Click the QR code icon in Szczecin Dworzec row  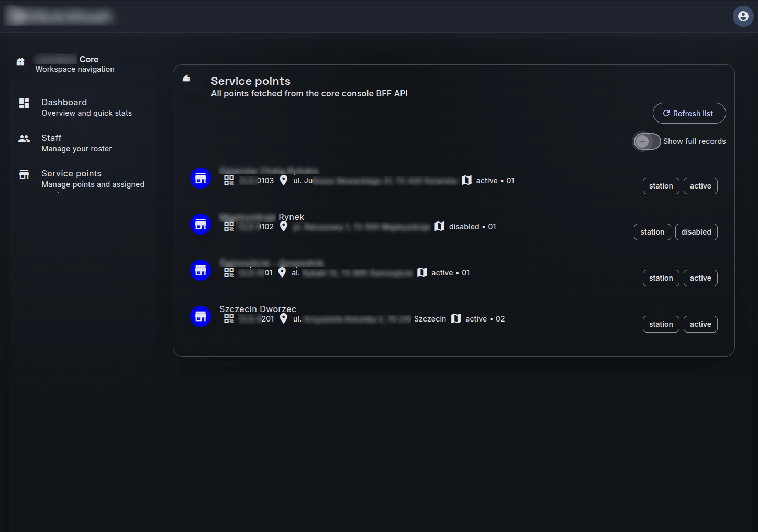click(x=229, y=318)
